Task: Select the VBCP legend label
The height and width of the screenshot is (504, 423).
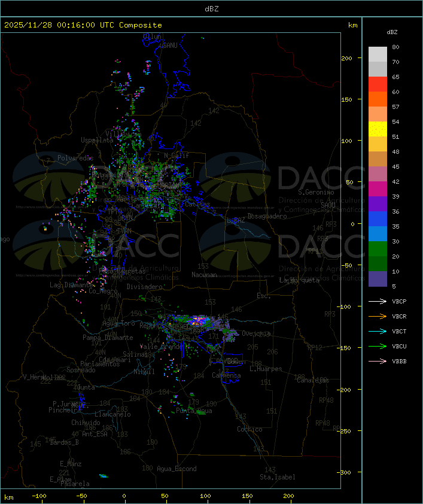Action: (399, 302)
